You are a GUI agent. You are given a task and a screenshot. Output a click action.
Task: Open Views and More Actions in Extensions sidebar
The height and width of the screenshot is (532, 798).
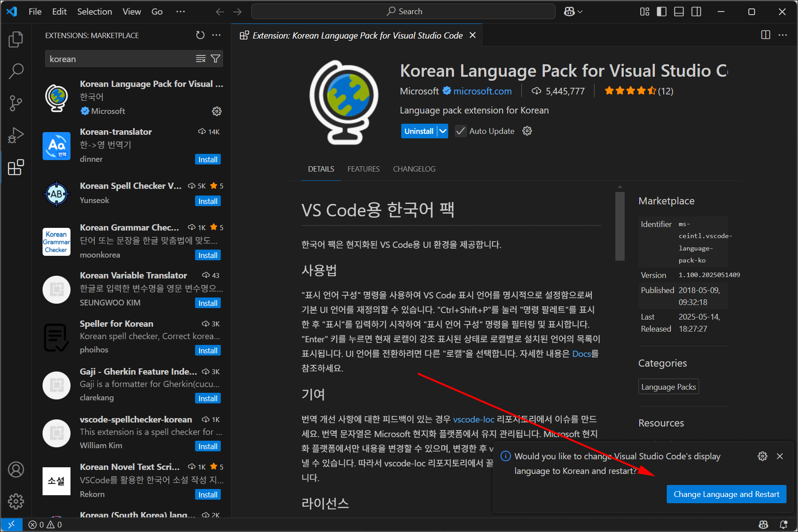pos(216,35)
